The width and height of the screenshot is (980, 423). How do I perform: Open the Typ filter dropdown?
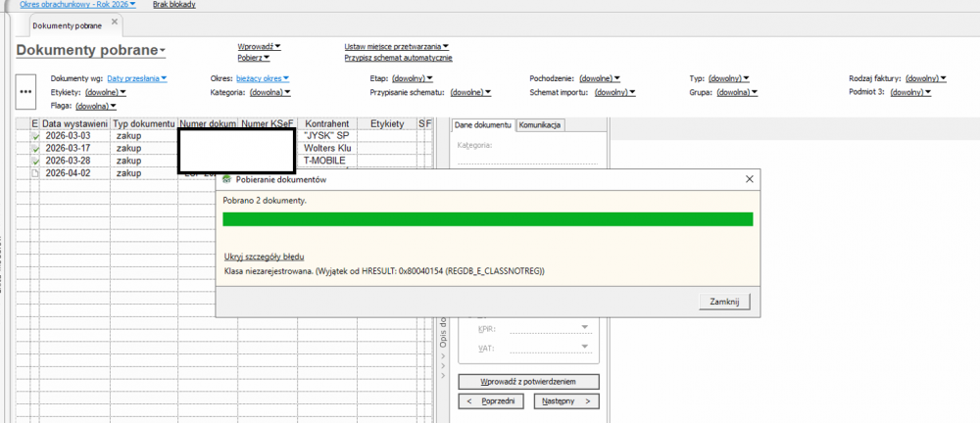(x=729, y=78)
